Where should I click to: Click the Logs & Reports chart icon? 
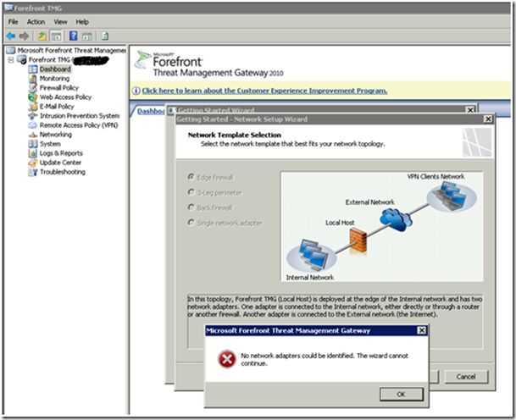click(x=33, y=153)
